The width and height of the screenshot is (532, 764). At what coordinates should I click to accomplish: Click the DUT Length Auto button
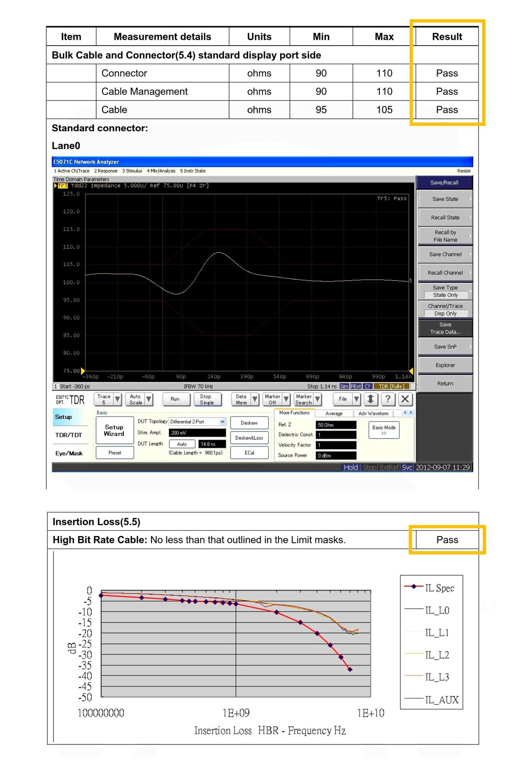(x=182, y=444)
